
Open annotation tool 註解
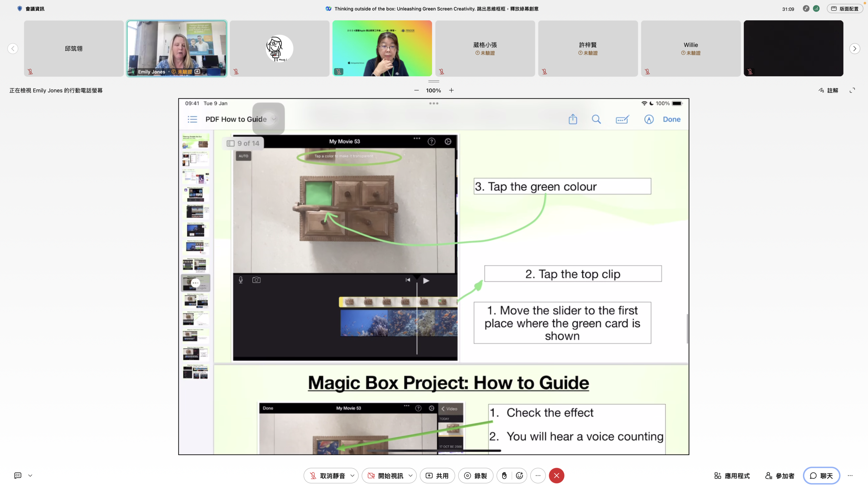point(828,90)
